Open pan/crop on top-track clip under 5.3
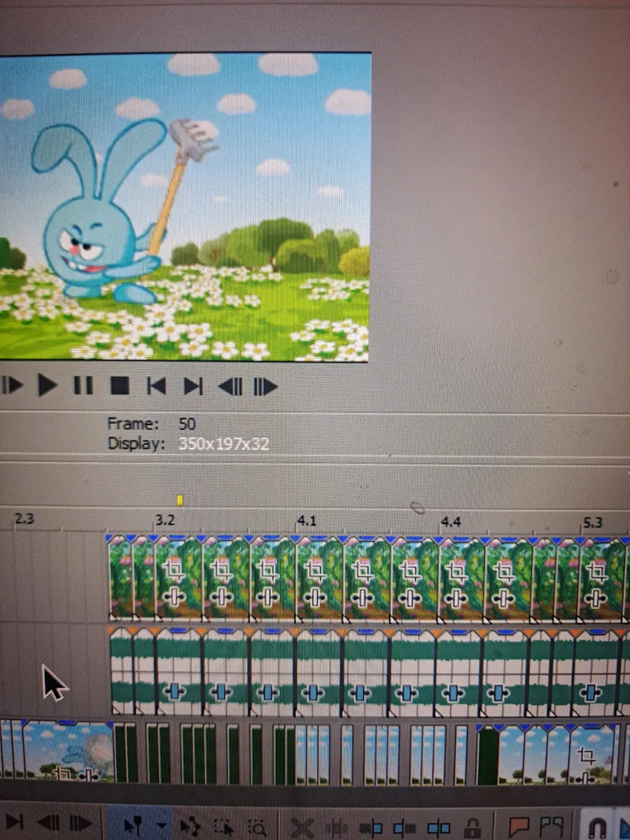 click(x=596, y=572)
